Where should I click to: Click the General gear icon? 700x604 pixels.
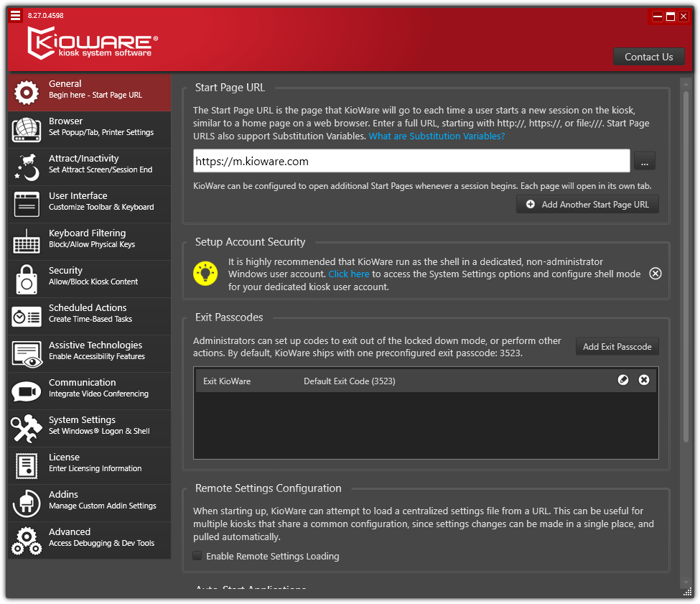pyautogui.click(x=27, y=93)
